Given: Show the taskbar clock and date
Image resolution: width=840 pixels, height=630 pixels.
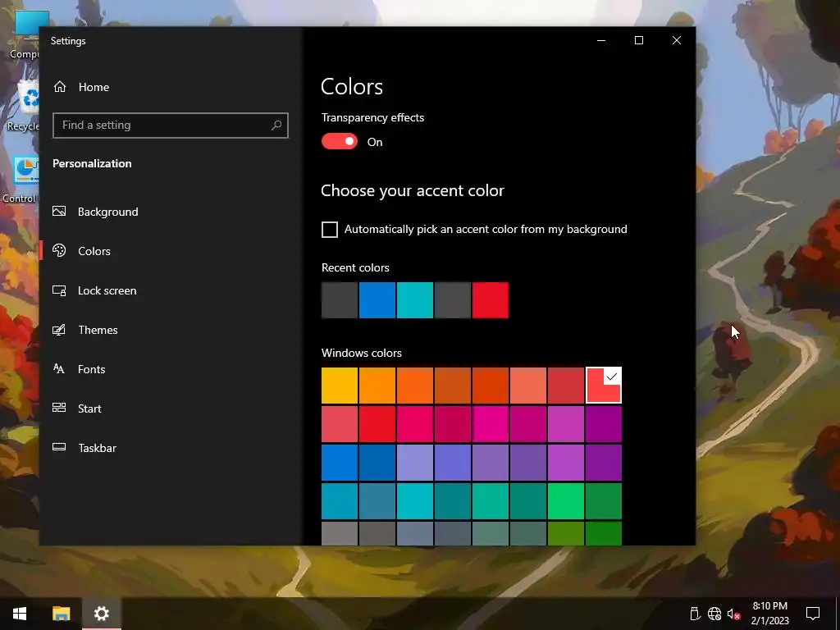Looking at the screenshot, I should click(x=769, y=614).
